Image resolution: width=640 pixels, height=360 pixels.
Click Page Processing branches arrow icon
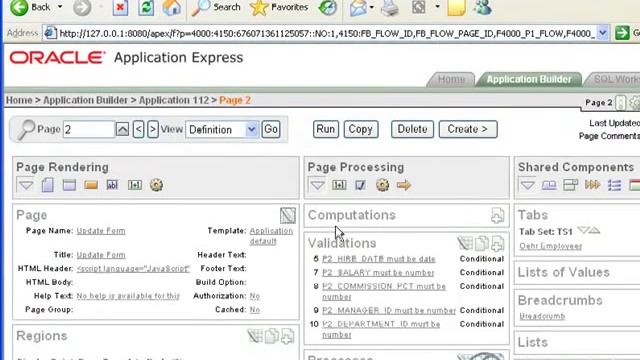click(404, 185)
